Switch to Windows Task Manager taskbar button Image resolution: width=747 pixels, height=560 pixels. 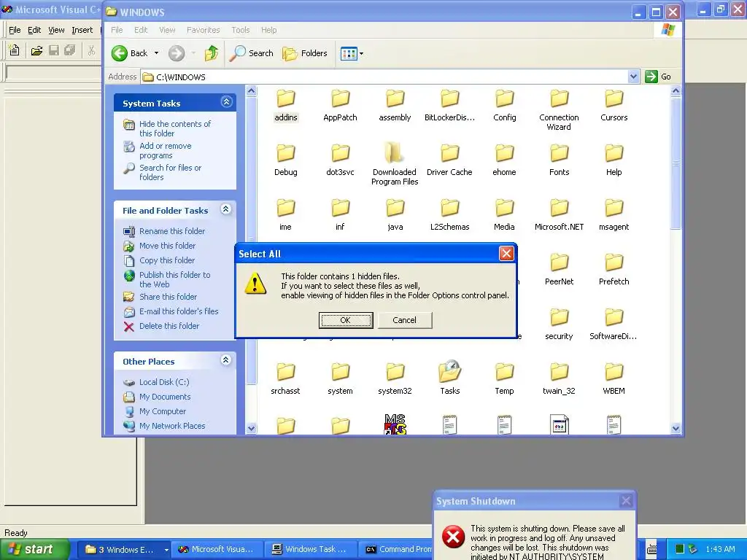point(309,550)
